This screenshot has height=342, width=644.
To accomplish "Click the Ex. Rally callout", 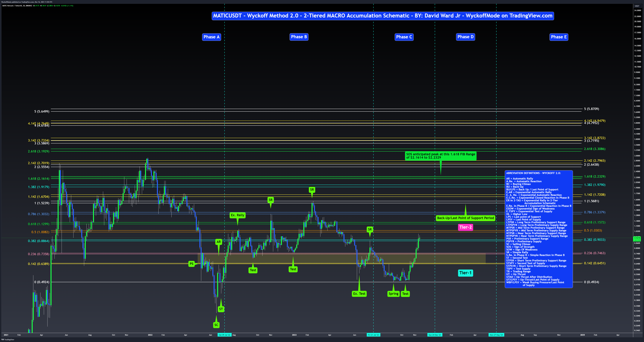I will click(x=238, y=215).
